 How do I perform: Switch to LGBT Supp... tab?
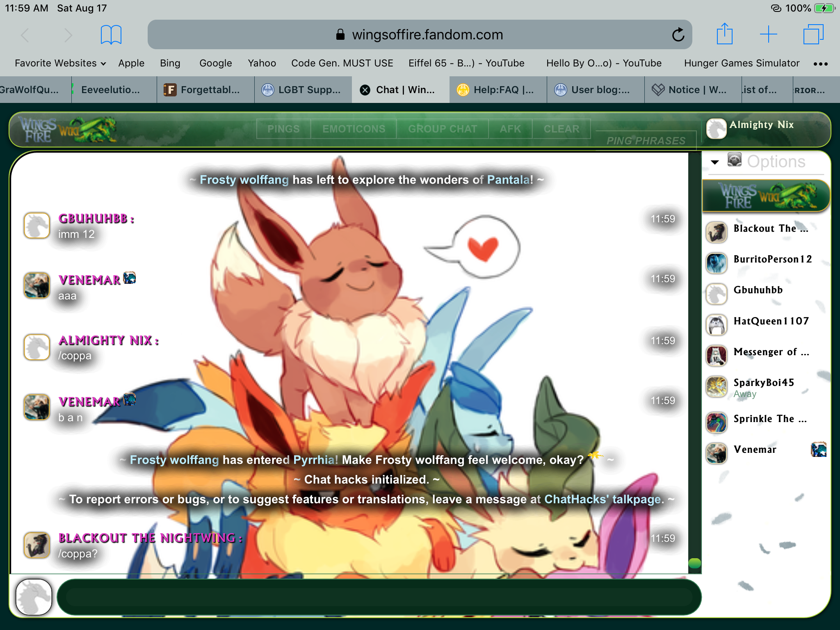(303, 90)
